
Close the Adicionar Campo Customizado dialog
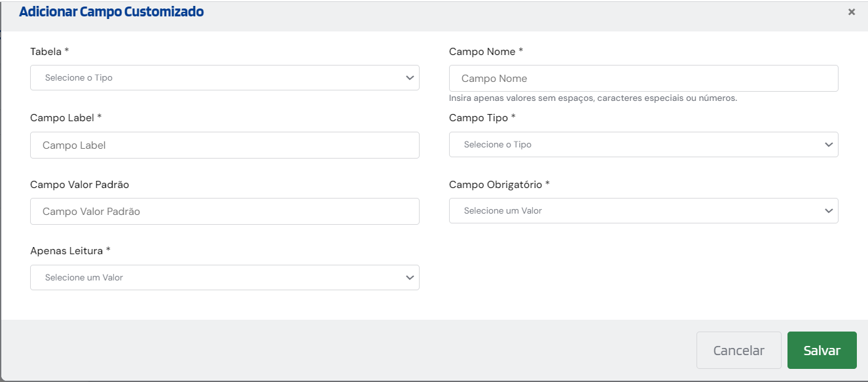tap(851, 12)
